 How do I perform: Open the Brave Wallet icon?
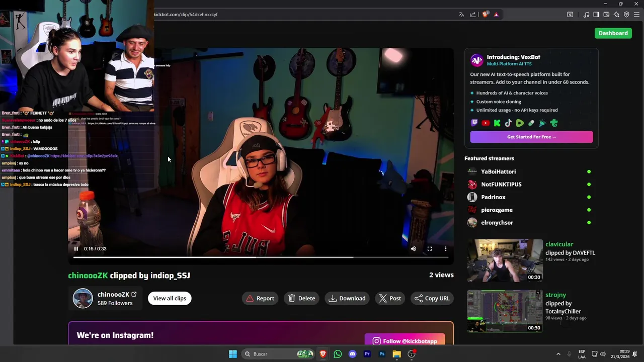click(606, 15)
